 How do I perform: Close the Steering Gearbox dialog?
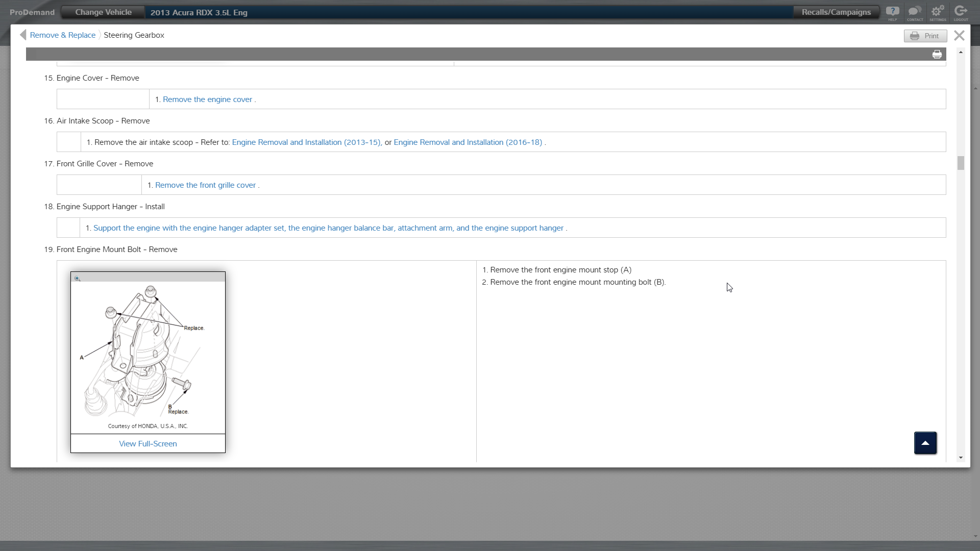(959, 35)
